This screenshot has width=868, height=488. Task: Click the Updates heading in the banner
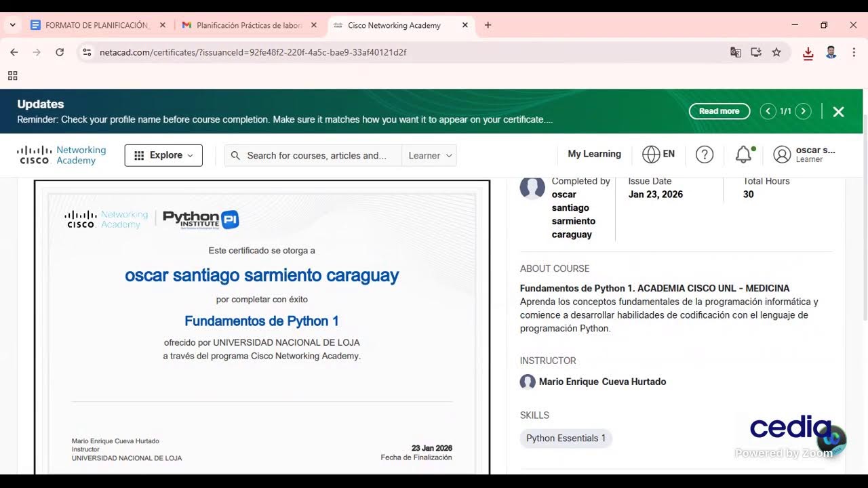(x=41, y=104)
